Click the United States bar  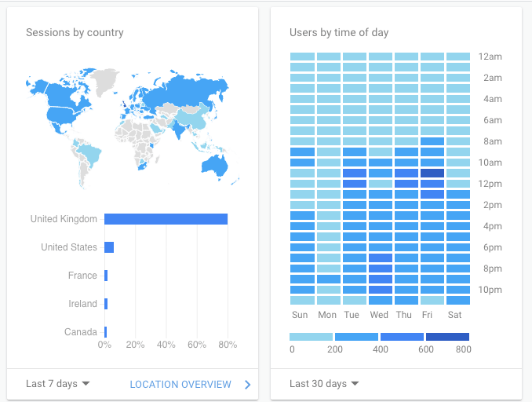[109, 247]
